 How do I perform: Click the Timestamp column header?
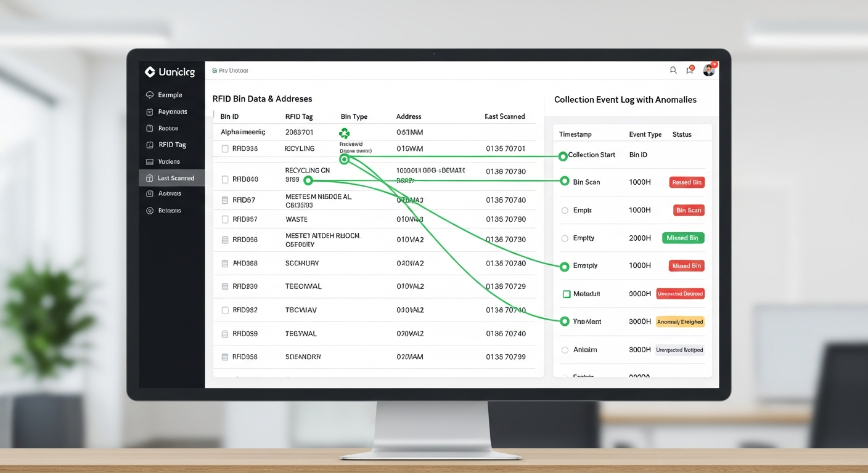coord(575,134)
